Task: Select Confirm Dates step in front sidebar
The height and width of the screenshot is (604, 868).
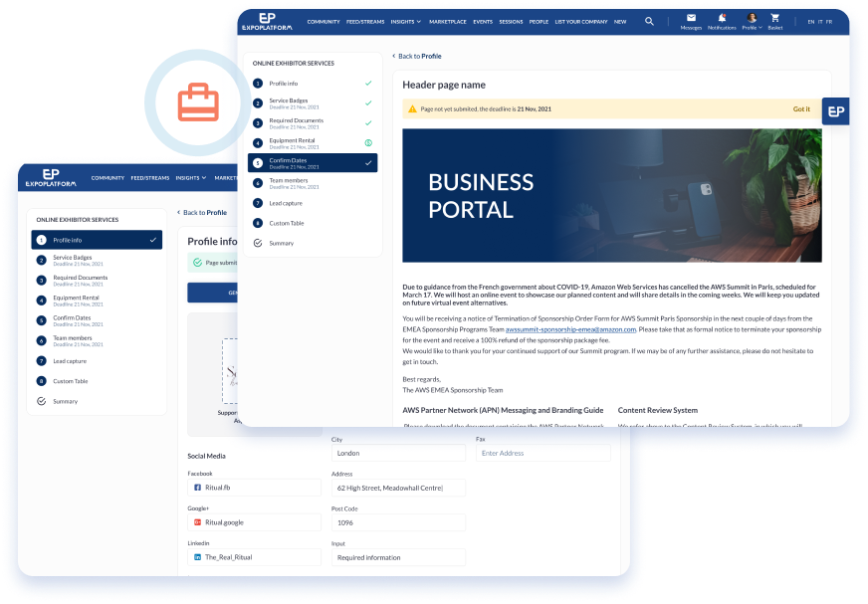Action: pyautogui.click(x=313, y=163)
